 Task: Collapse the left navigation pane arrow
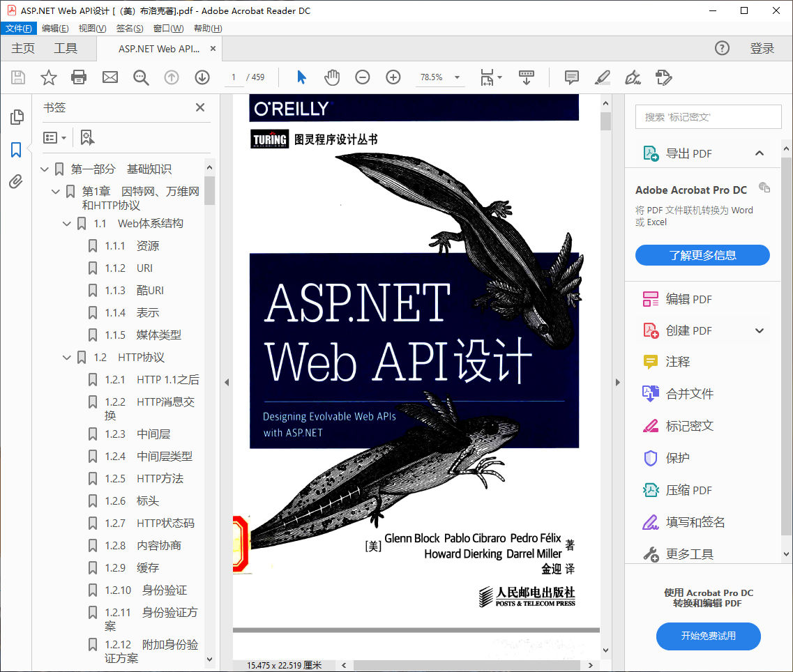(x=227, y=383)
